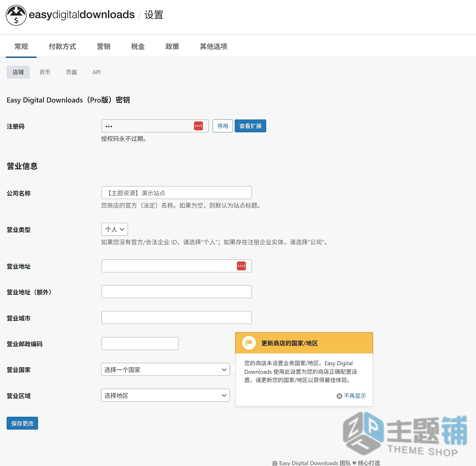Click the Easy Digital Downloads（Pro版）密钥 heading
Screen dimensions: 476x466
tap(68, 100)
